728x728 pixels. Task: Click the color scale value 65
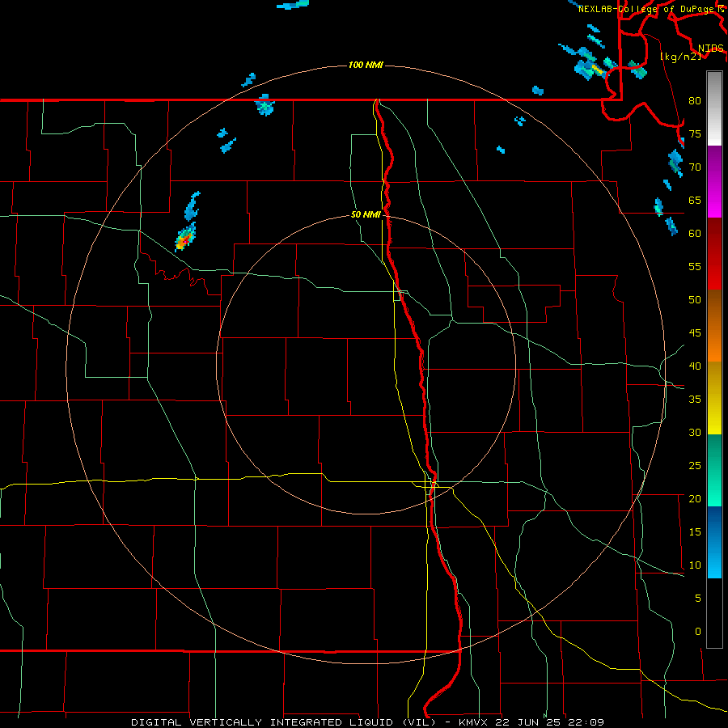coord(695,200)
